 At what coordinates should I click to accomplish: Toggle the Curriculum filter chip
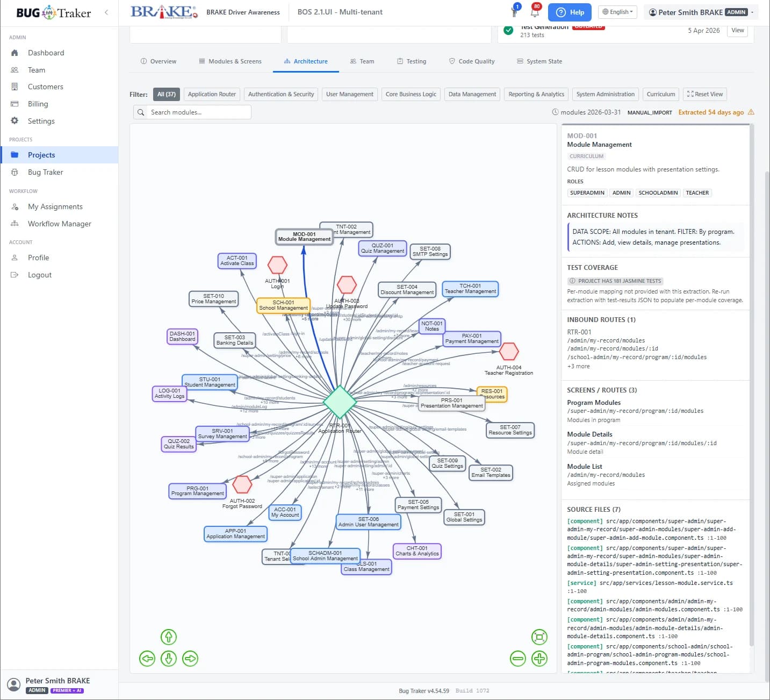pyautogui.click(x=661, y=94)
